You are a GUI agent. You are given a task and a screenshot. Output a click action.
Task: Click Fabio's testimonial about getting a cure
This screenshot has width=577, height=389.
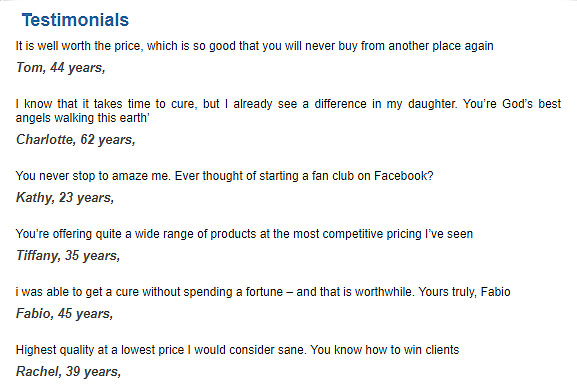(263, 292)
